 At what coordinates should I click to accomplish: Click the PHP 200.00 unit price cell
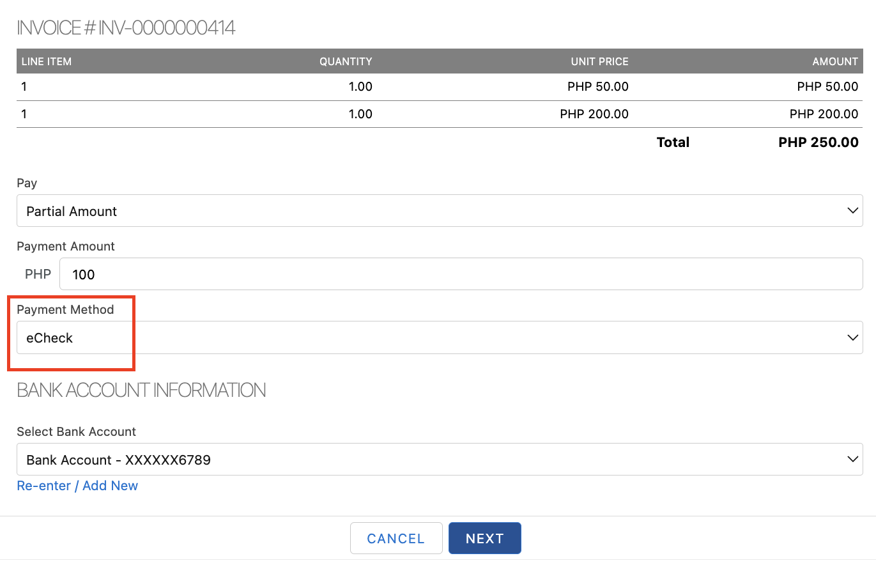[x=594, y=114]
